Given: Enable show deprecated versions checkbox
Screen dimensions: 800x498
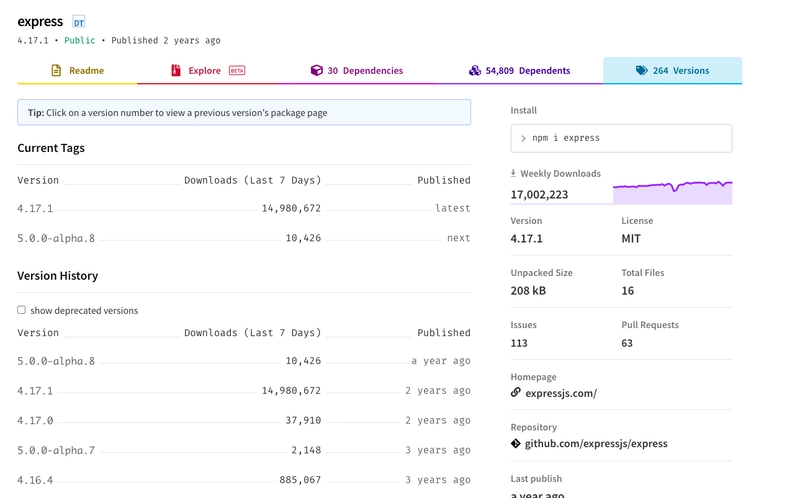Looking at the screenshot, I should point(21,310).
